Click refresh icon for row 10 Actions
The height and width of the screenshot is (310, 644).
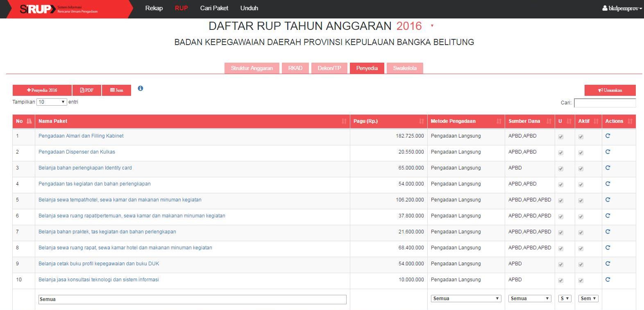[608, 280]
